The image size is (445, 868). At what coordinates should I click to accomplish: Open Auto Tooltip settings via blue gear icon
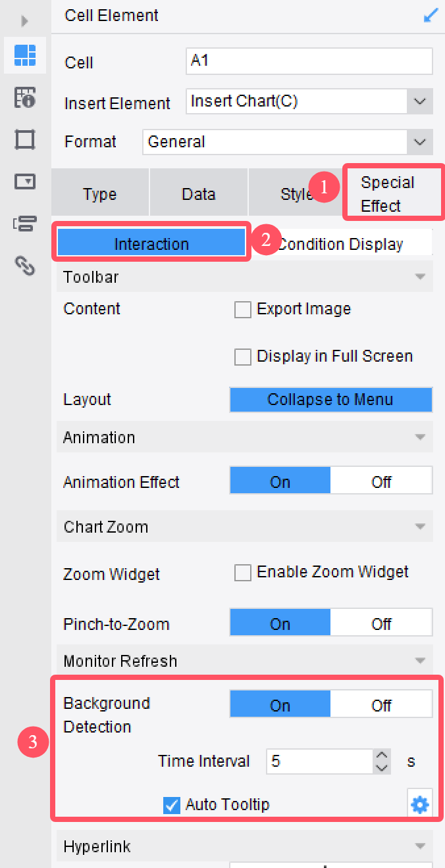coord(420,804)
